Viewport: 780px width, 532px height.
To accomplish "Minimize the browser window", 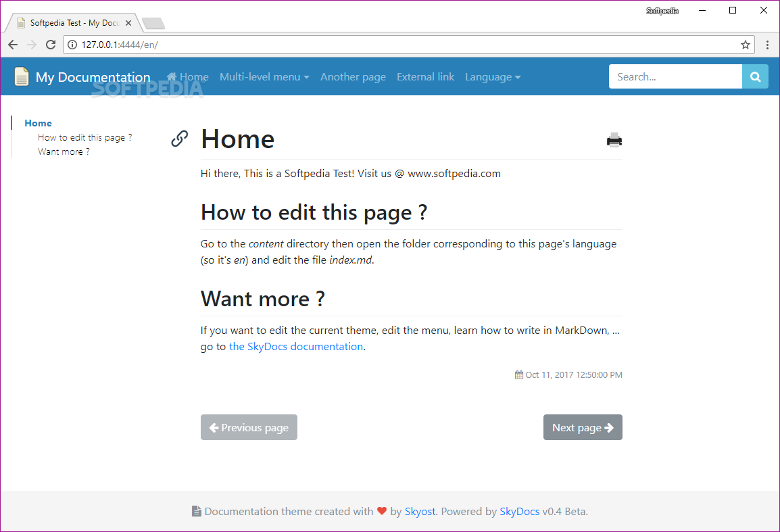I will pyautogui.click(x=702, y=10).
